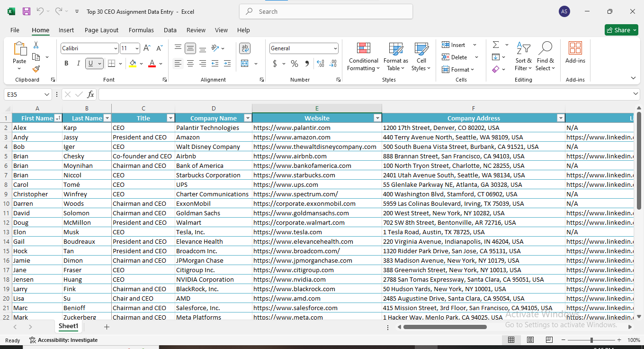Click the Decrease Font Size icon
The image size is (644, 349).
[x=159, y=48]
